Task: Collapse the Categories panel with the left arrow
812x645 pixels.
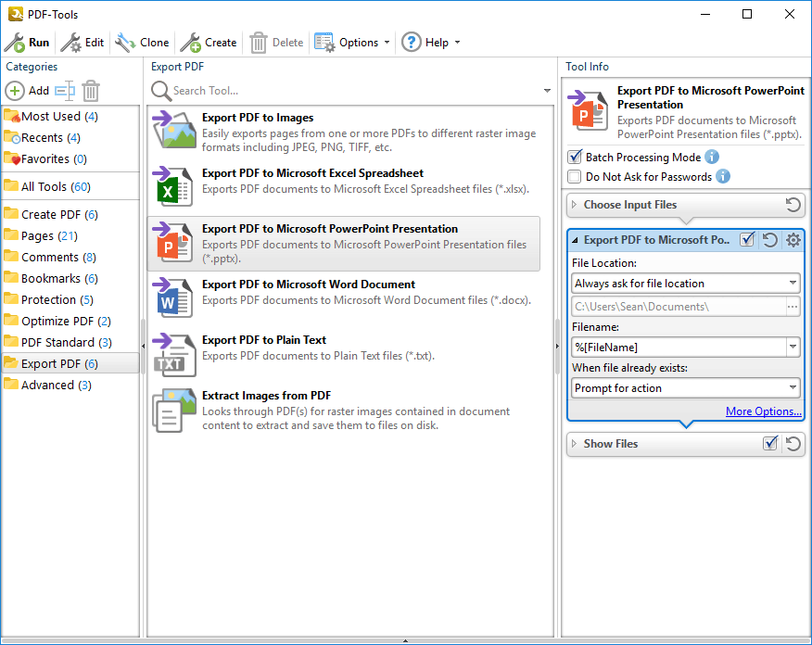Action: tap(143, 346)
